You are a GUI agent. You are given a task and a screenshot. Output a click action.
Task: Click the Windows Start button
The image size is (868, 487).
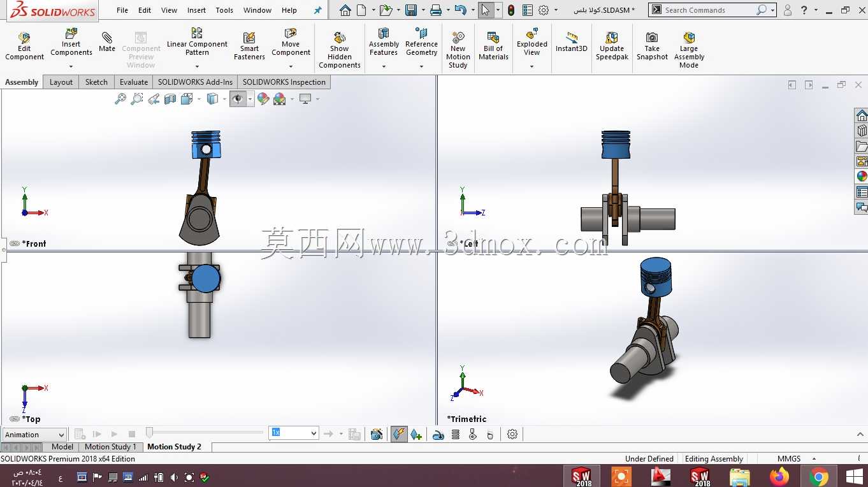point(854,476)
